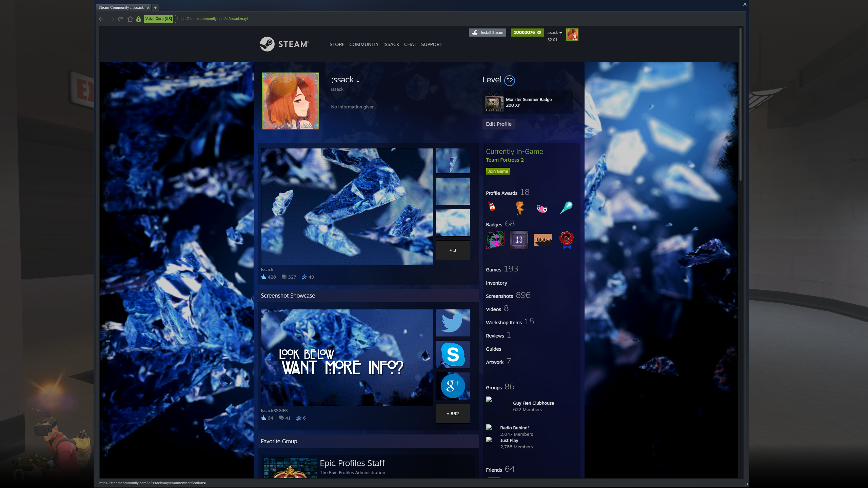The image size is (868, 488).
Task: Expand the +892 more screenshots tile
Action: pyautogui.click(x=453, y=413)
